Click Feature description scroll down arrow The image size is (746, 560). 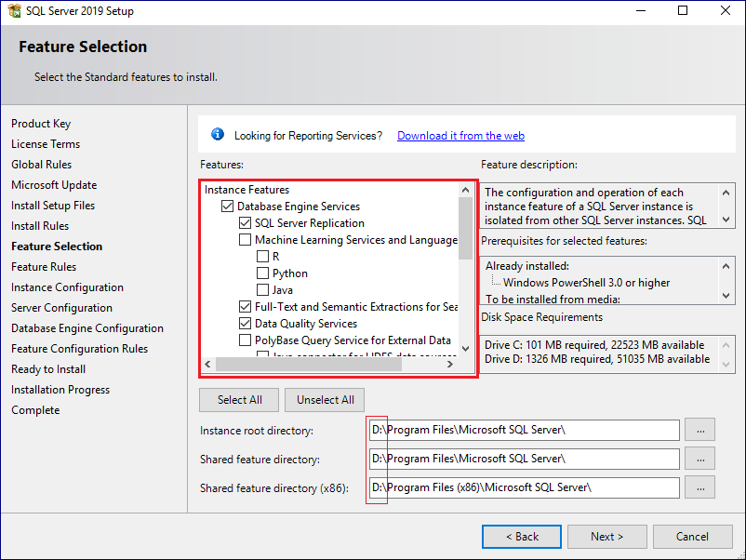[x=726, y=220]
